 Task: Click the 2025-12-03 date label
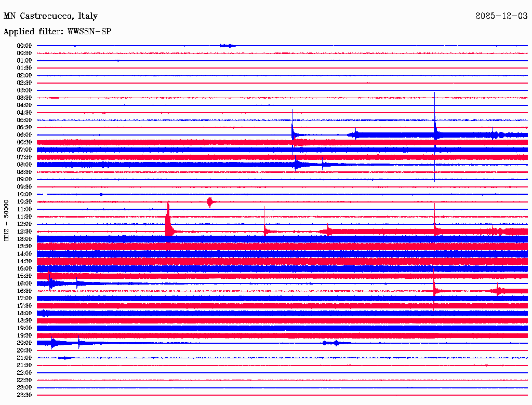coord(501,16)
